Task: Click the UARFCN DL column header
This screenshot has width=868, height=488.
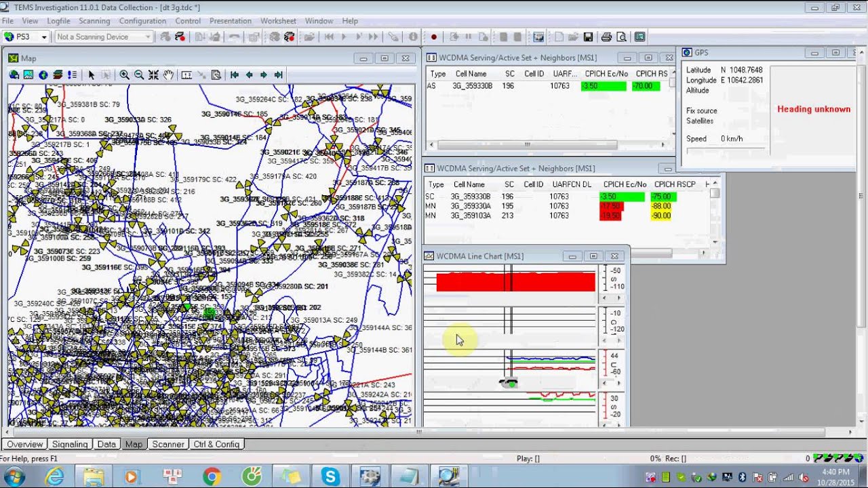Action: (x=572, y=184)
